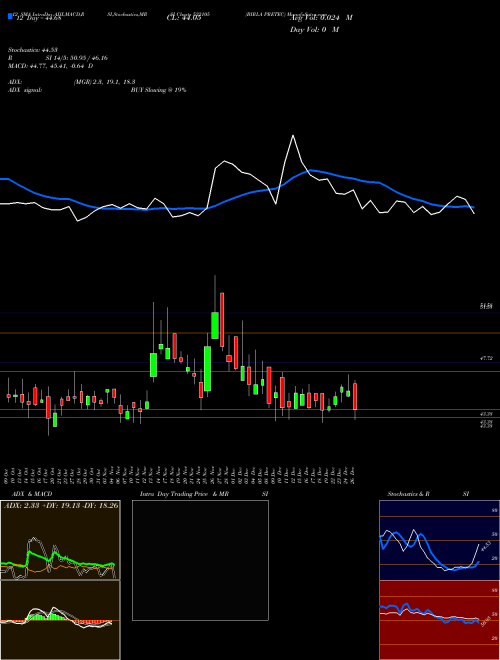Open the MACD histogram mini chart

tap(60, 620)
